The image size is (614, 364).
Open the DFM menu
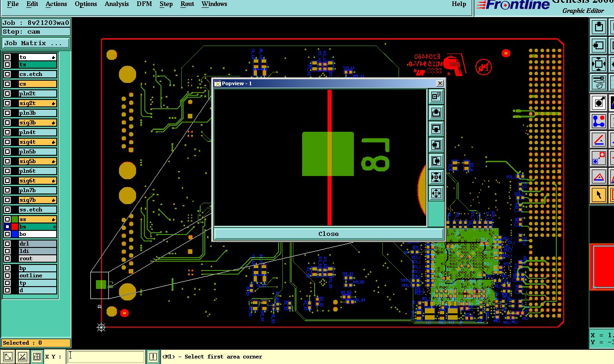point(144,4)
